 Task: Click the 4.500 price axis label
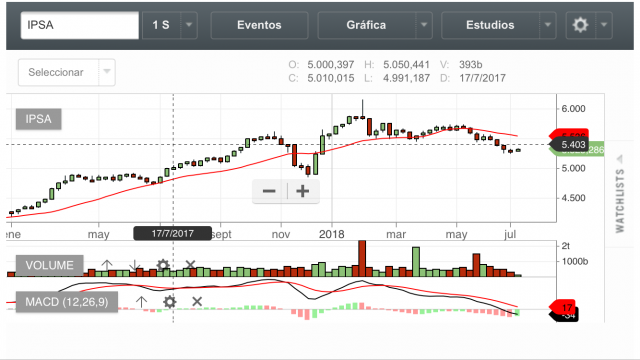(573, 198)
